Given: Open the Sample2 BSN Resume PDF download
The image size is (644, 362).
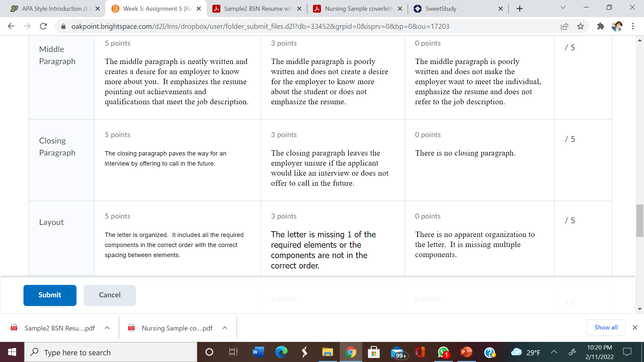Looking at the screenshot, I should tap(54, 328).
